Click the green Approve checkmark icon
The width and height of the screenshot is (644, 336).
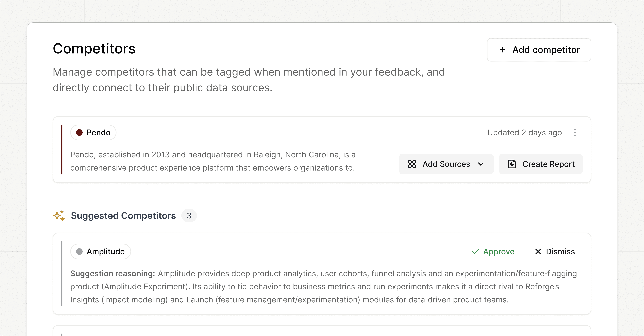coord(475,251)
